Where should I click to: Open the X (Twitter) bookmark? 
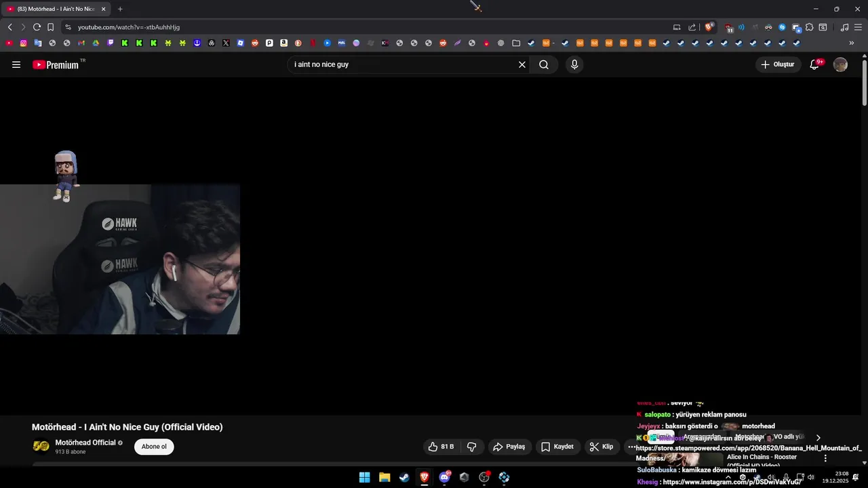[226, 43]
